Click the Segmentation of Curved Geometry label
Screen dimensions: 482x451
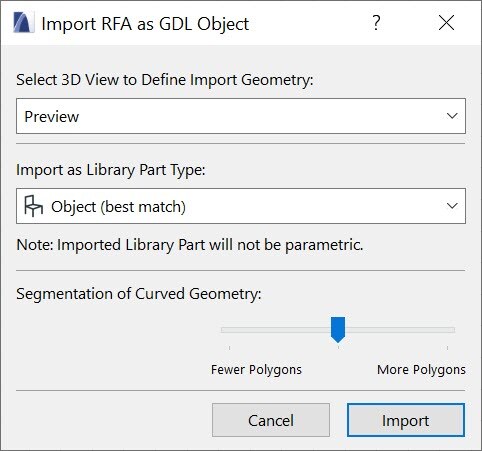[139, 294]
